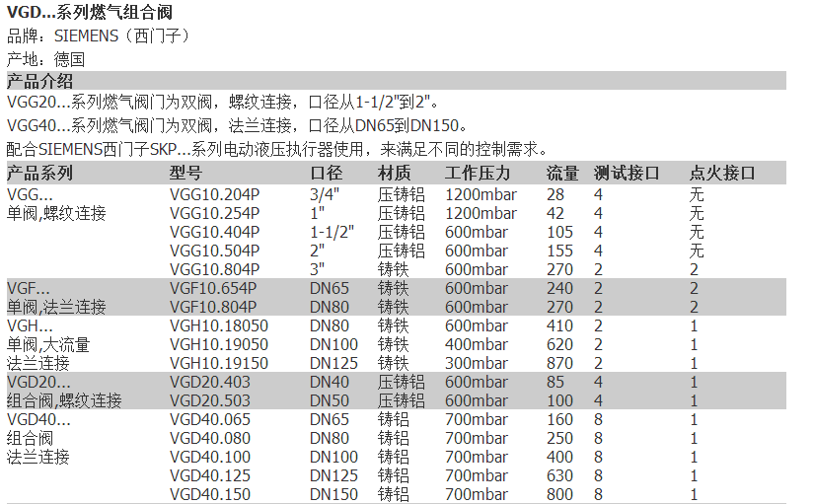Click the DN150 diameter cell

pyautogui.click(x=333, y=494)
